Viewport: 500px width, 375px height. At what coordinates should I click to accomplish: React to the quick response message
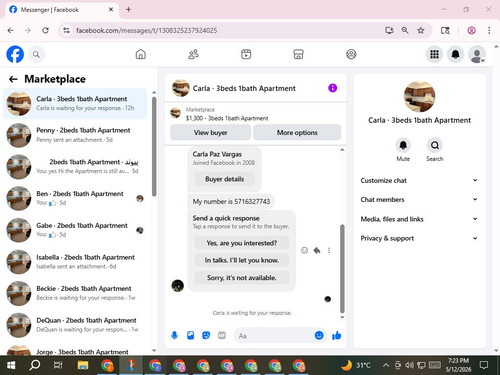click(x=304, y=250)
